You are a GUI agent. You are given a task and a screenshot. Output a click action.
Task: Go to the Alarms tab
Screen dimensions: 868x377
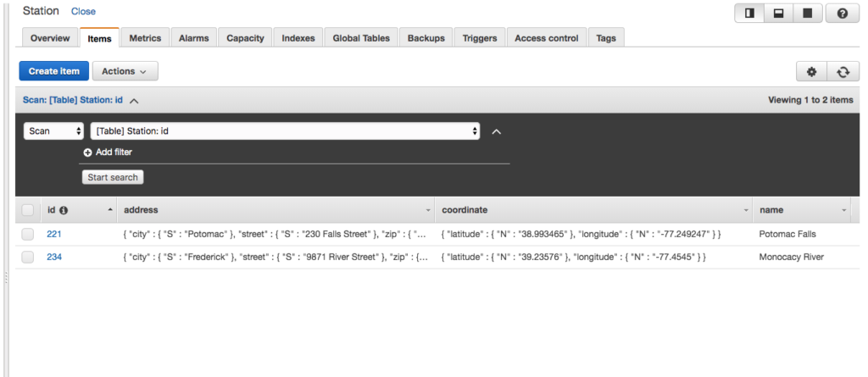click(194, 38)
